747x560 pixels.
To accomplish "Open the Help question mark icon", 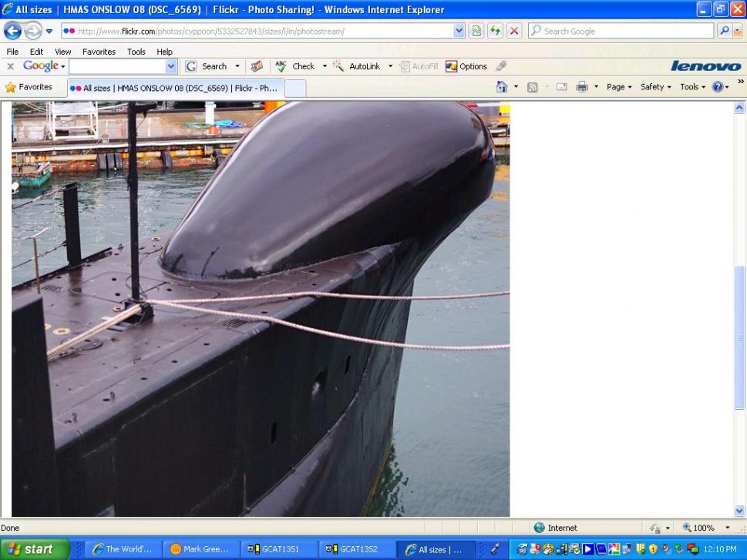I will click(716, 87).
